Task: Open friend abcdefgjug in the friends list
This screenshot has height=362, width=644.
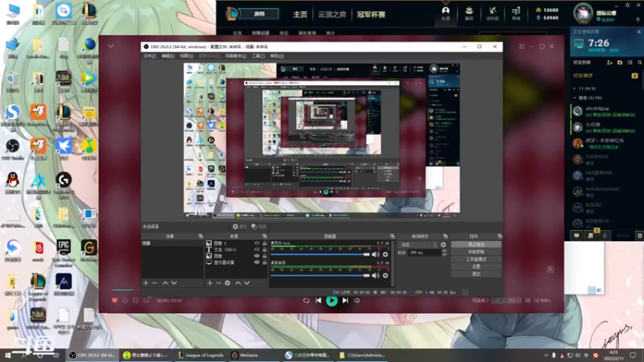Action: click(x=604, y=111)
